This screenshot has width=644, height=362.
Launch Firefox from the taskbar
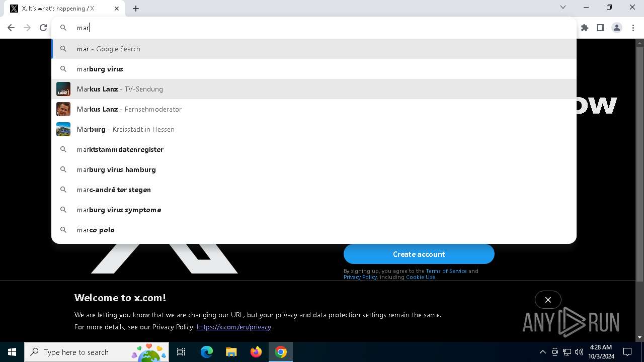256,352
